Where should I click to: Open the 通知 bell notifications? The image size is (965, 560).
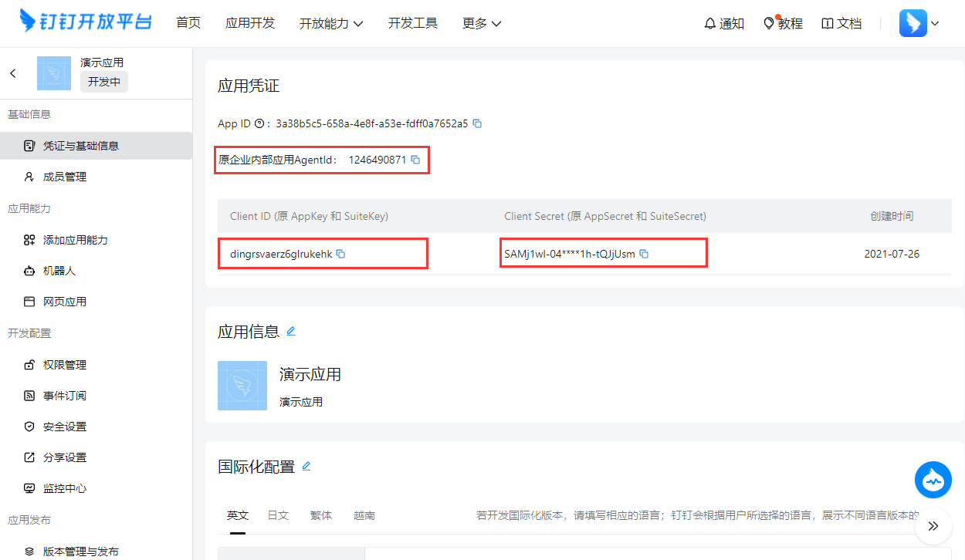(x=724, y=23)
